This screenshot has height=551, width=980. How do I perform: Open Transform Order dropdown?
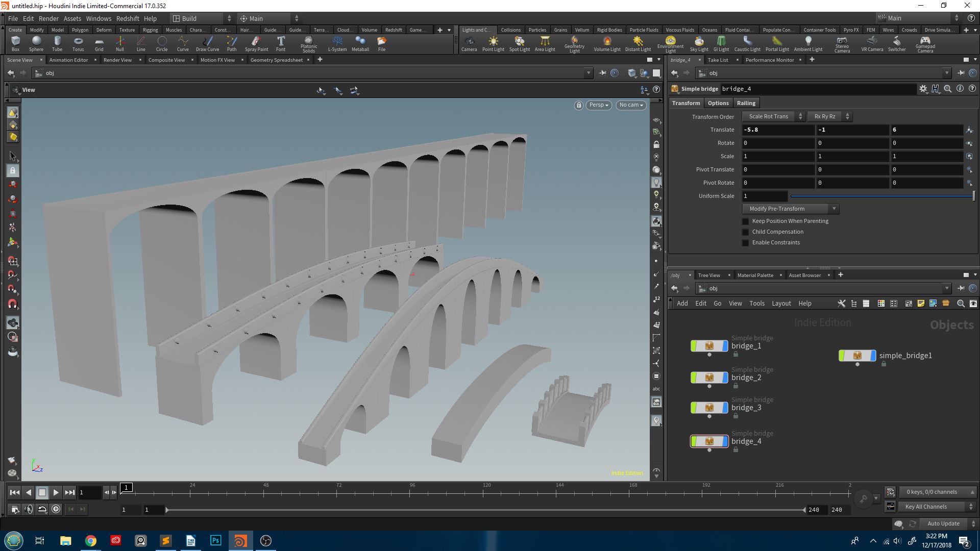(773, 116)
